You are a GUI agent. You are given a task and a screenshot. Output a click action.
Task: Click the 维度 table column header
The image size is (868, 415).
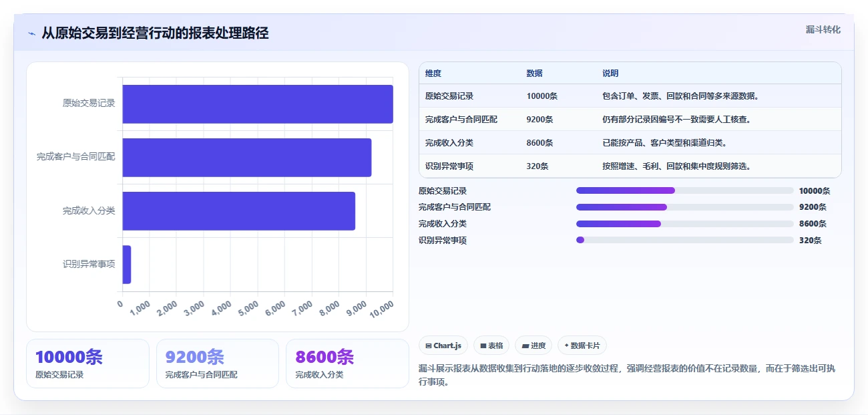433,73
